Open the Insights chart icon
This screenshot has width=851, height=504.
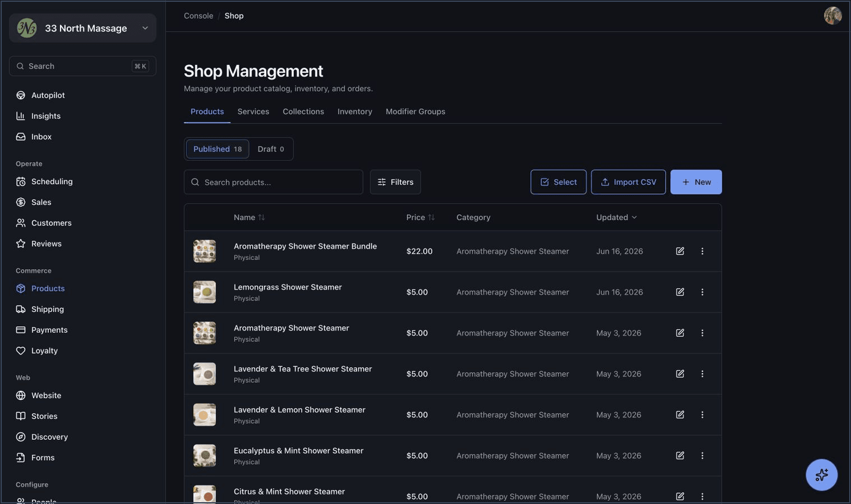(x=21, y=116)
